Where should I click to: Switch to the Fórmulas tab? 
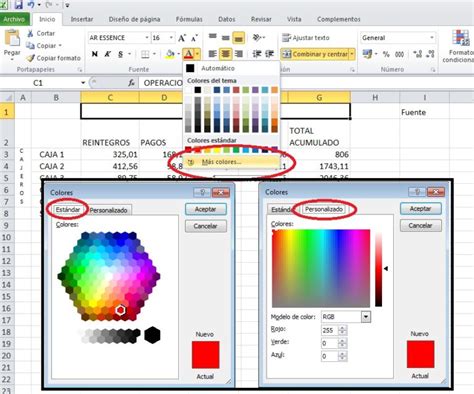pos(189,19)
